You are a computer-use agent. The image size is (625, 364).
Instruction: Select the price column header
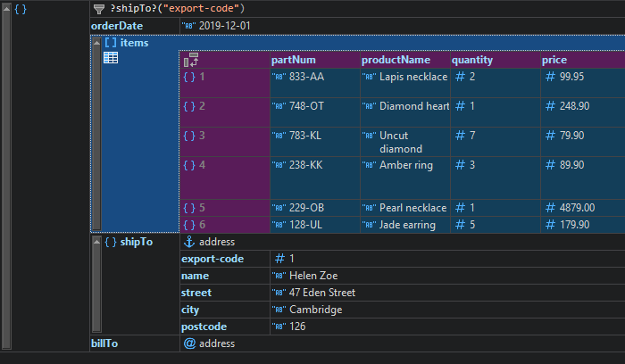point(554,60)
